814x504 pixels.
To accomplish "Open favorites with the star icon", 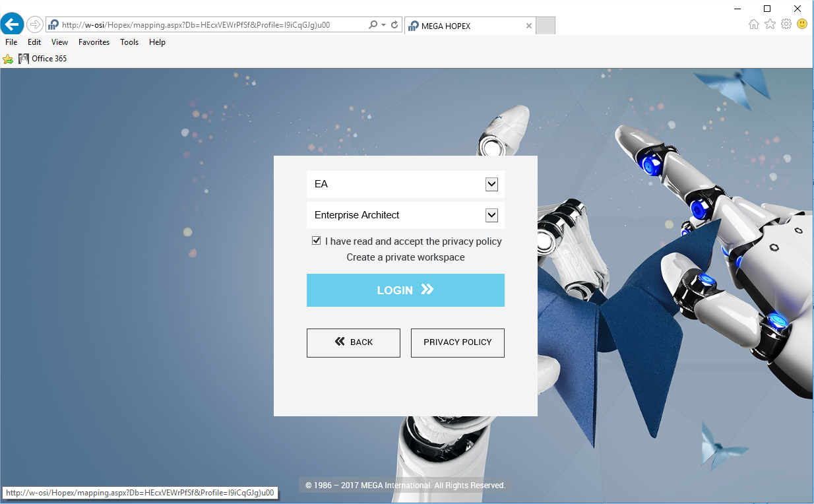I will click(770, 24).
